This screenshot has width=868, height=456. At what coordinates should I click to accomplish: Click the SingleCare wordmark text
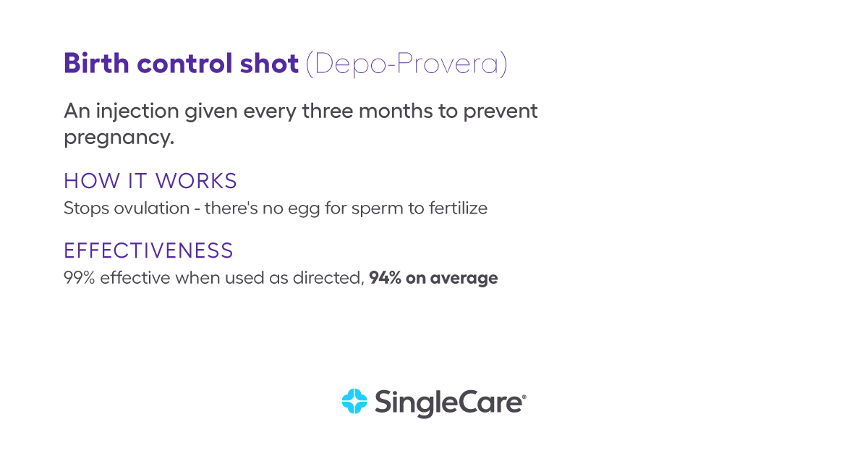448,402
